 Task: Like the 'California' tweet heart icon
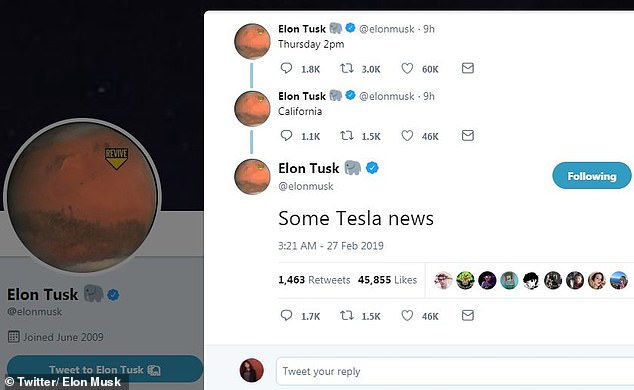[407, 135]
